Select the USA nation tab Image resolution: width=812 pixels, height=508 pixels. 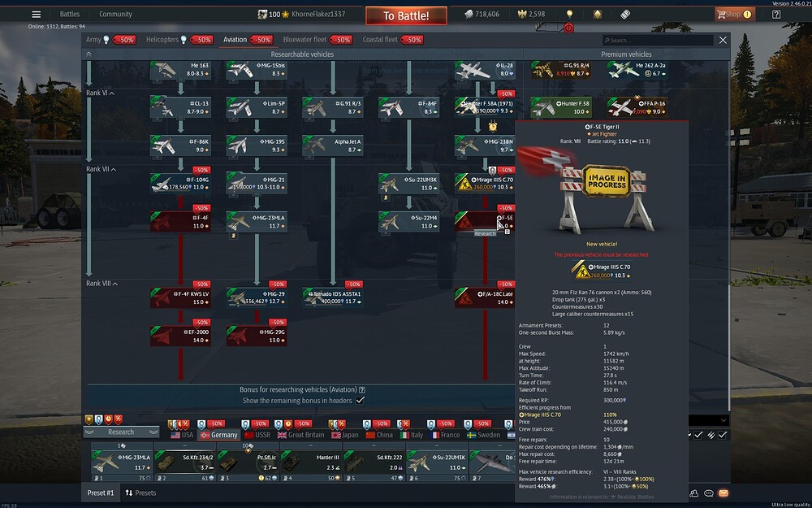coord(182,435)
